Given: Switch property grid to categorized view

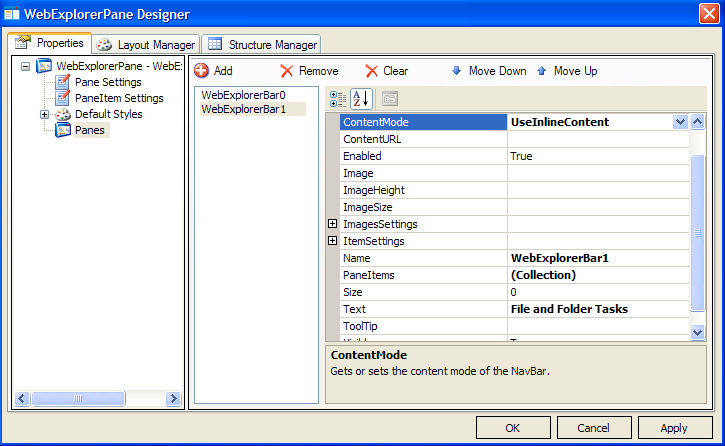Looking at the screenshot, I should [338, 98].
